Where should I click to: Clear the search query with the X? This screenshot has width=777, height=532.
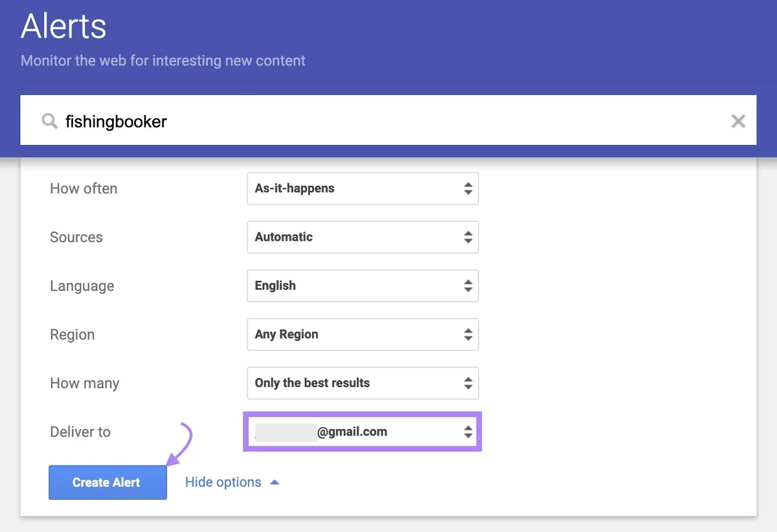point(738,121)
